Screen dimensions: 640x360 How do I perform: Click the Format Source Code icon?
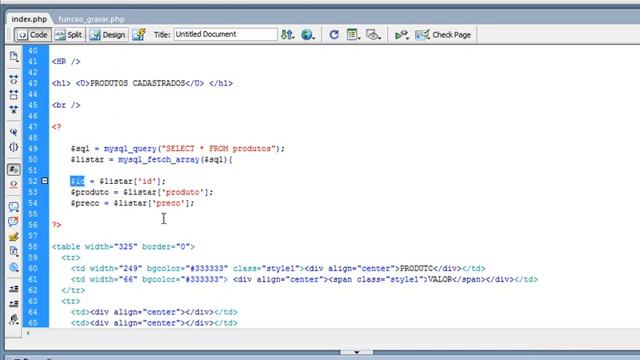(x=13, y=319)
